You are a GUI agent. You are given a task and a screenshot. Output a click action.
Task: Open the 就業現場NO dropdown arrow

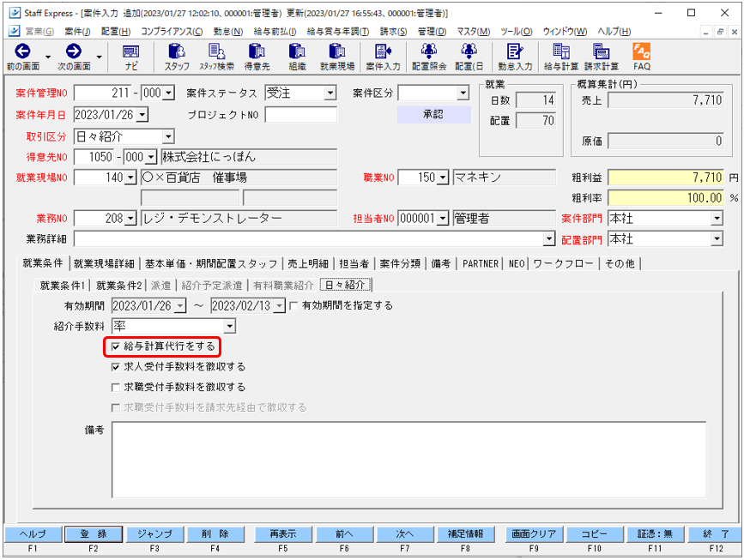tap(131, 178)
